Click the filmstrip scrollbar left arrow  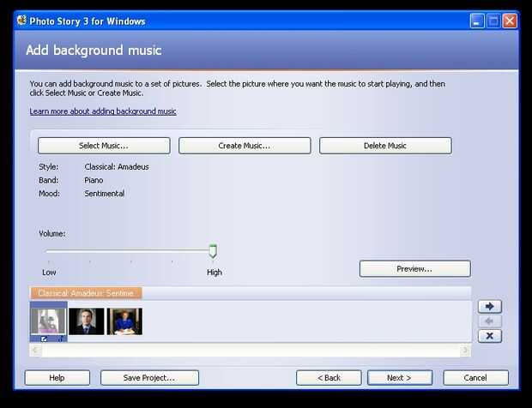click(35, 350)
